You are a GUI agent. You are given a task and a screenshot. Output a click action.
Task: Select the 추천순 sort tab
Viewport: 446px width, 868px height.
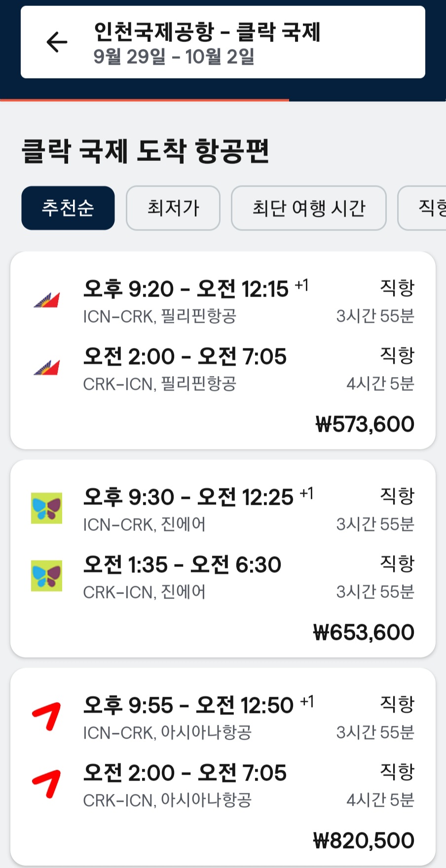click(x=68, y=208)
